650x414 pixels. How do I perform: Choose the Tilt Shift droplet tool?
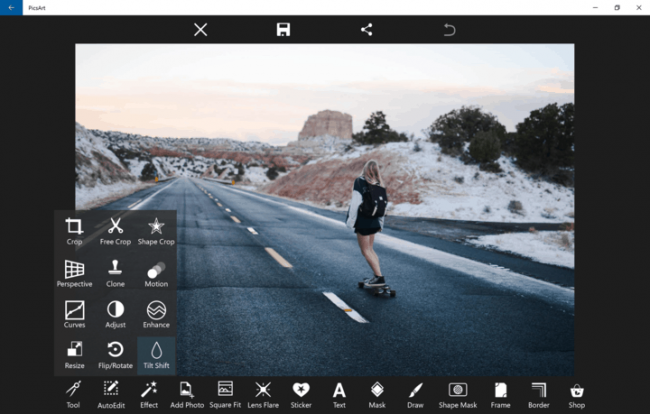156,353
